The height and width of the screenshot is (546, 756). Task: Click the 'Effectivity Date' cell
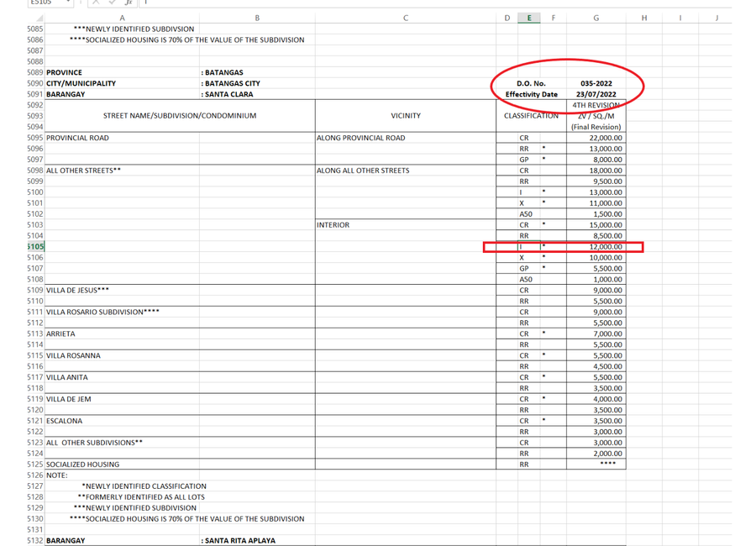pos(531,94)
